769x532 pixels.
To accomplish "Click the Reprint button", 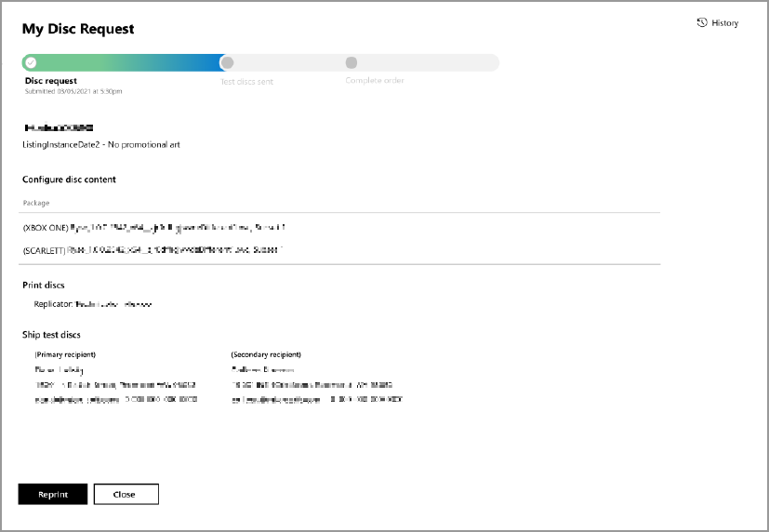I will 53,494.
